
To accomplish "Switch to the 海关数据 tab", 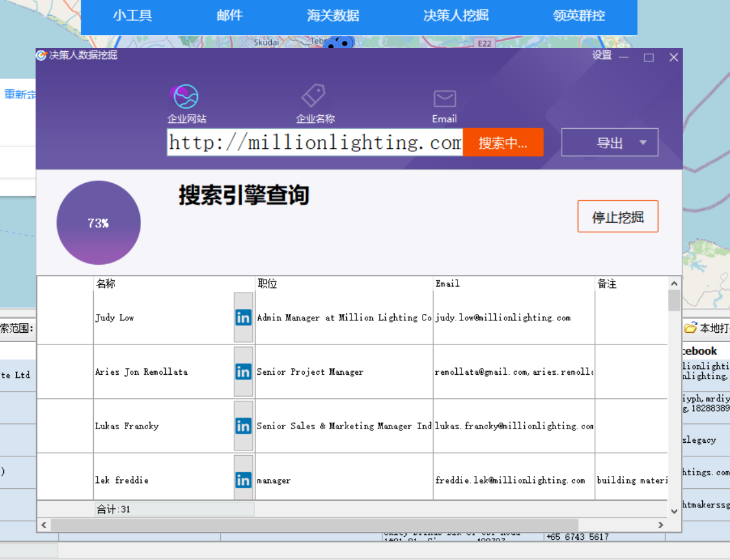I will coord(333,16).
